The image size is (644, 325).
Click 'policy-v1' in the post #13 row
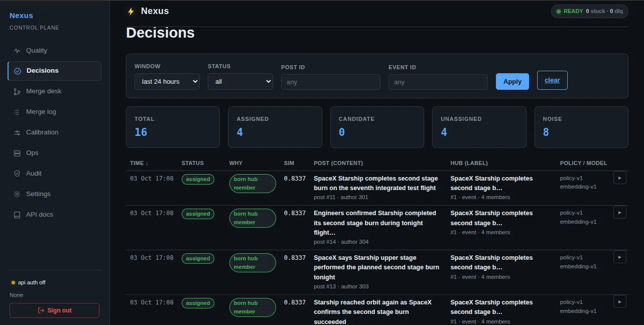point(571,257)
